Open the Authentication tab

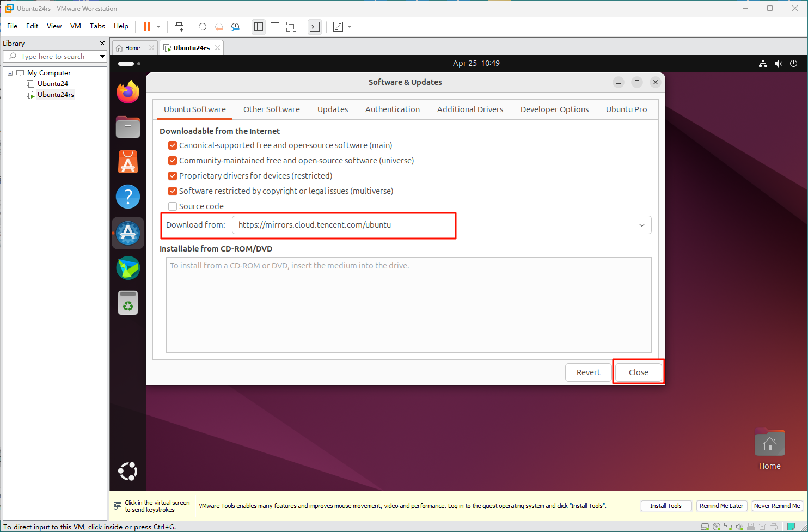click(393, 109)
